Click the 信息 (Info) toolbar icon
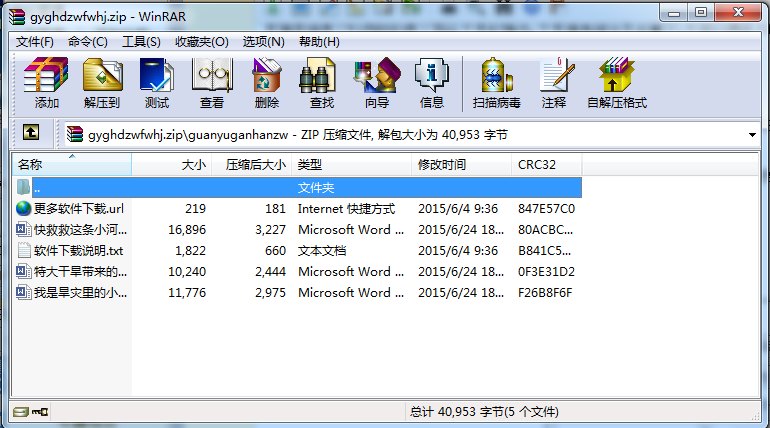Image resolution: width=770 pixels, height=428 pixels. [x=432, y=75]
